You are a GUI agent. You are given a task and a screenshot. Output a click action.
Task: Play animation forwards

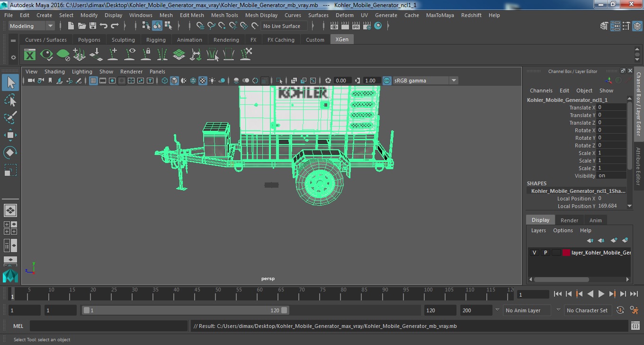coord(601,294)
